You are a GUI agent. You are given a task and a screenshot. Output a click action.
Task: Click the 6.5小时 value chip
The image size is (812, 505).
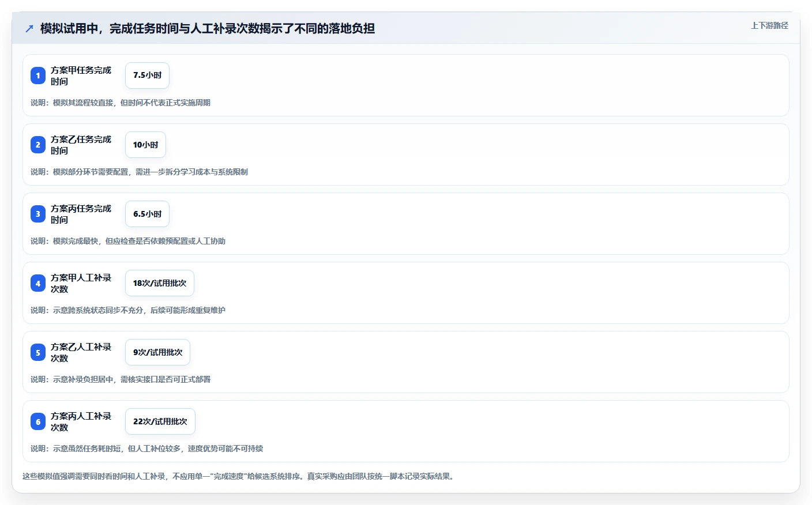[x=147, y=214]
